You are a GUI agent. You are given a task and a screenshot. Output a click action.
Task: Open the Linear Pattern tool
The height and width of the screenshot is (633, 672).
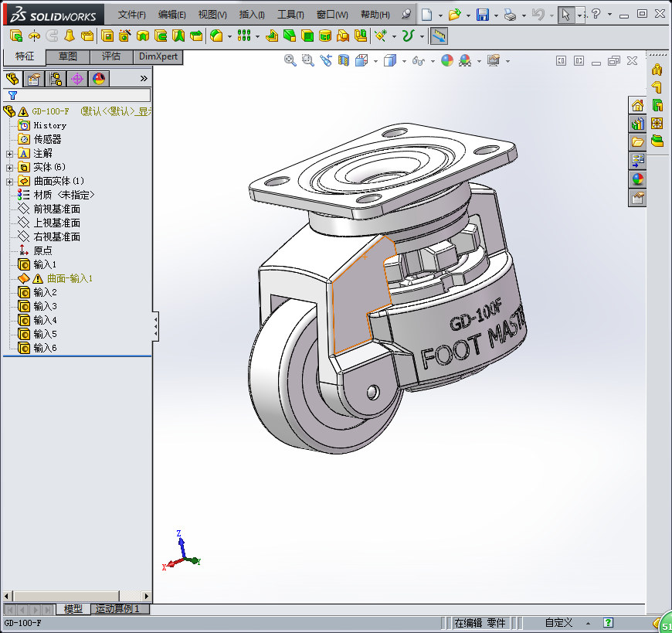[x=244, y=36]
